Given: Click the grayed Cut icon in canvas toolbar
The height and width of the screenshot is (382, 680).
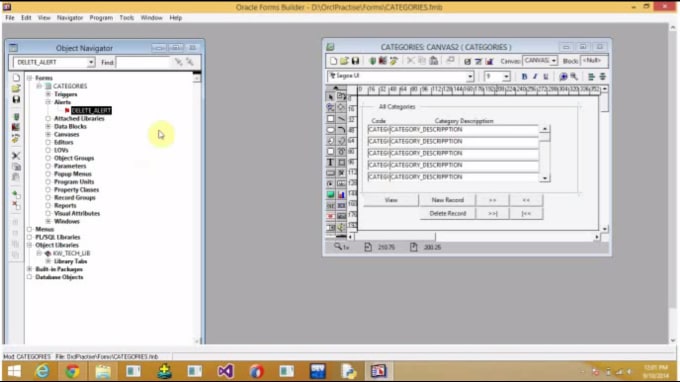Looking at the screenshot, I should [x=410, y=61].
